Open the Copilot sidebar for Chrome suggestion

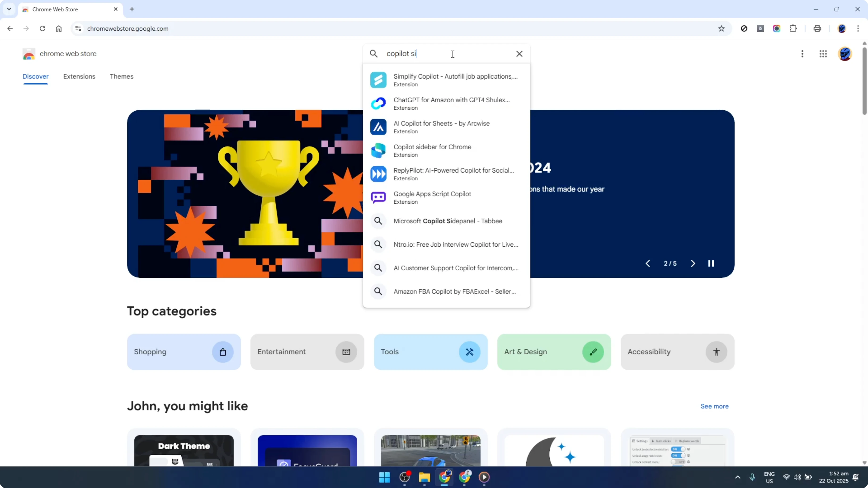pyautogui.click(x=432, y=150)
